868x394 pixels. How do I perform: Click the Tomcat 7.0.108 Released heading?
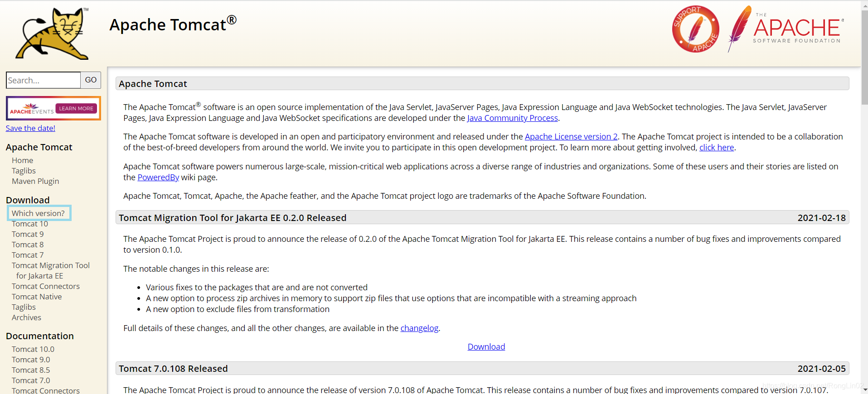[173, 369]
